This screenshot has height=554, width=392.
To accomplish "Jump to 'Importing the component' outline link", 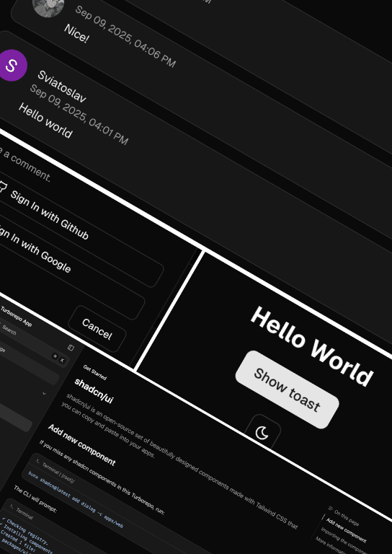I will pos(344,541).
